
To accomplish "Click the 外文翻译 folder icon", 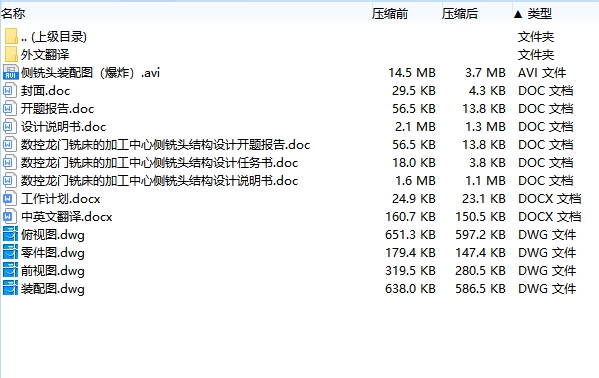I will tap(11, 54).
